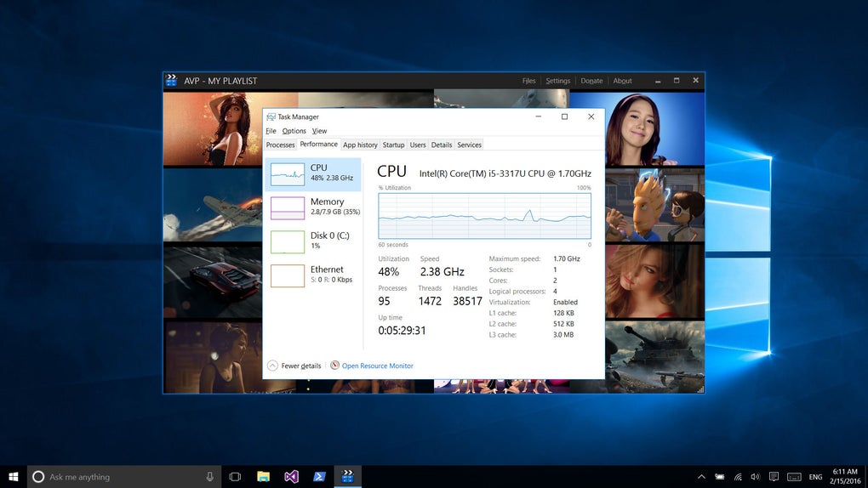
Task: Select Ethernet in the performance sidebar
Action: click(x=313, y=275)
